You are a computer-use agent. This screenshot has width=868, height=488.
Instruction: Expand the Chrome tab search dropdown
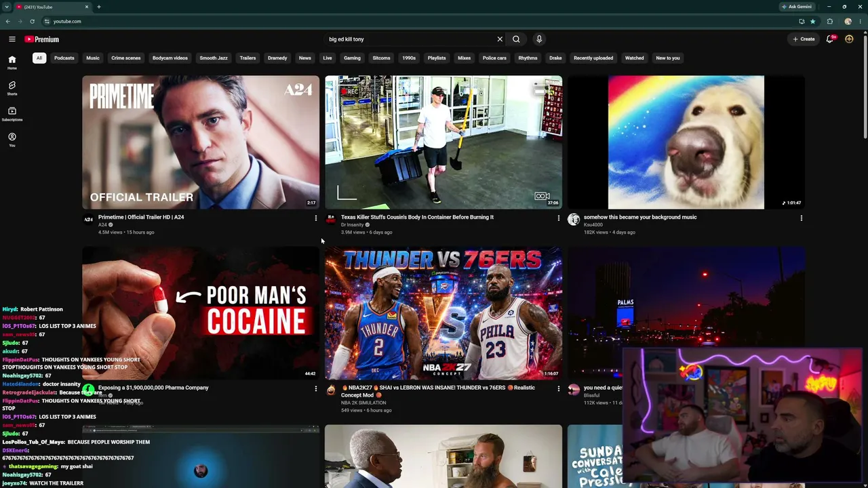pyautogui.click(x=7, y=7)
